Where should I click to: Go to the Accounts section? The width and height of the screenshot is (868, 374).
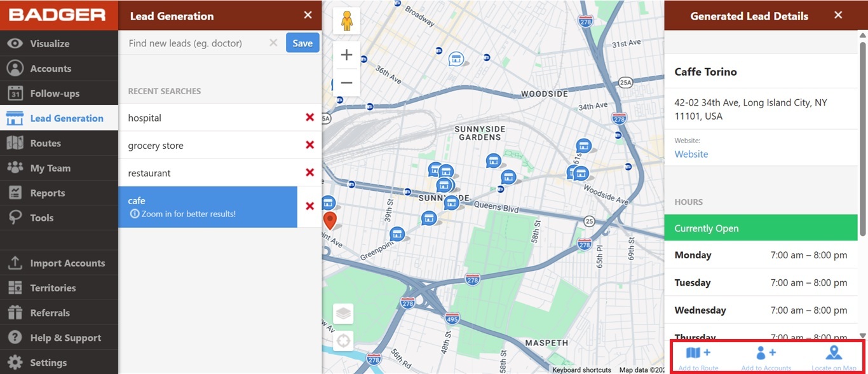tap(50, 69)
